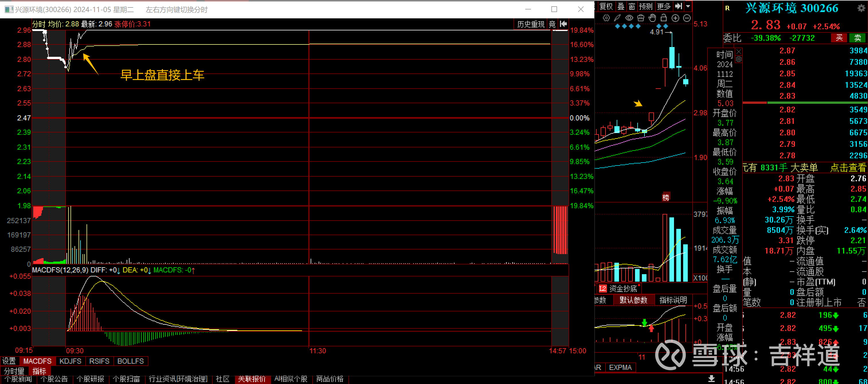Open the 预测 forecast tool
868x384 pixels.
646,6
